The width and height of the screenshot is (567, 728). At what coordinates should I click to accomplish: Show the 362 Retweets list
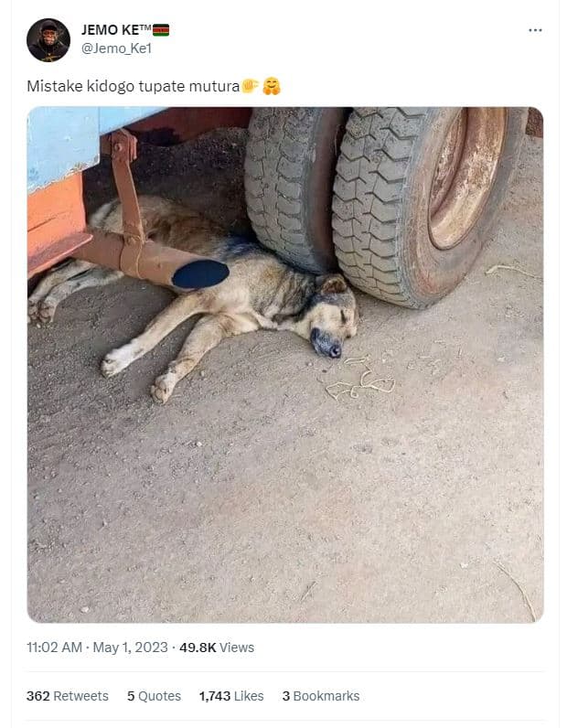coord(68,696)
